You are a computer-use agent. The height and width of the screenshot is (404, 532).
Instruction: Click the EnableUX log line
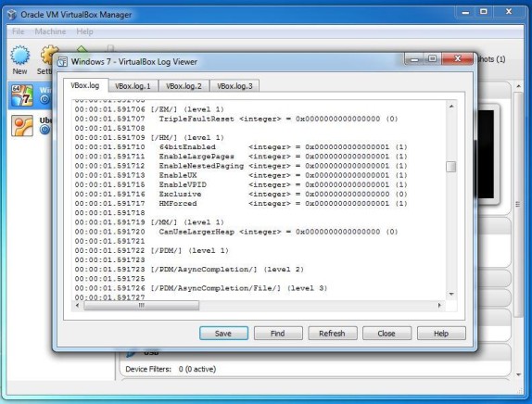pos(241,175)
